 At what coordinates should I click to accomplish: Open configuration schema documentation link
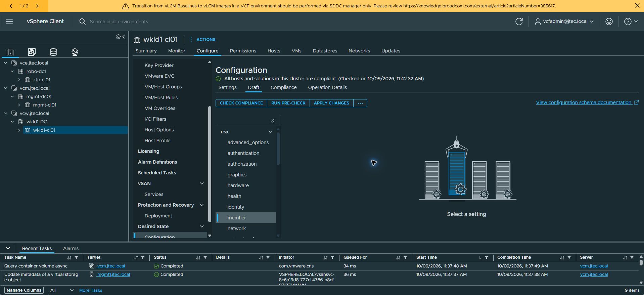[x=587, y=102]
